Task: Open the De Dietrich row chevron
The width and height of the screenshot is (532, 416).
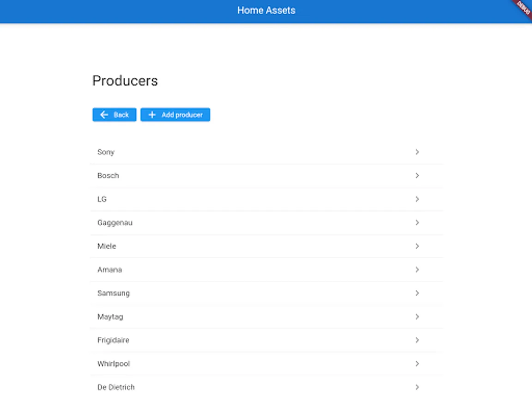Action: (417, 387)
